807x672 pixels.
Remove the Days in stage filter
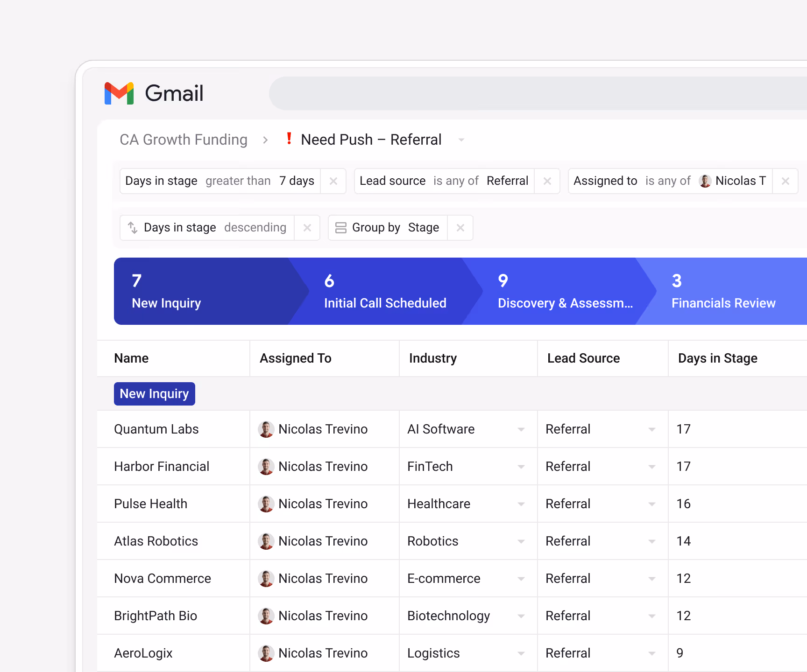pyautogui.click(x=333, y=181)
